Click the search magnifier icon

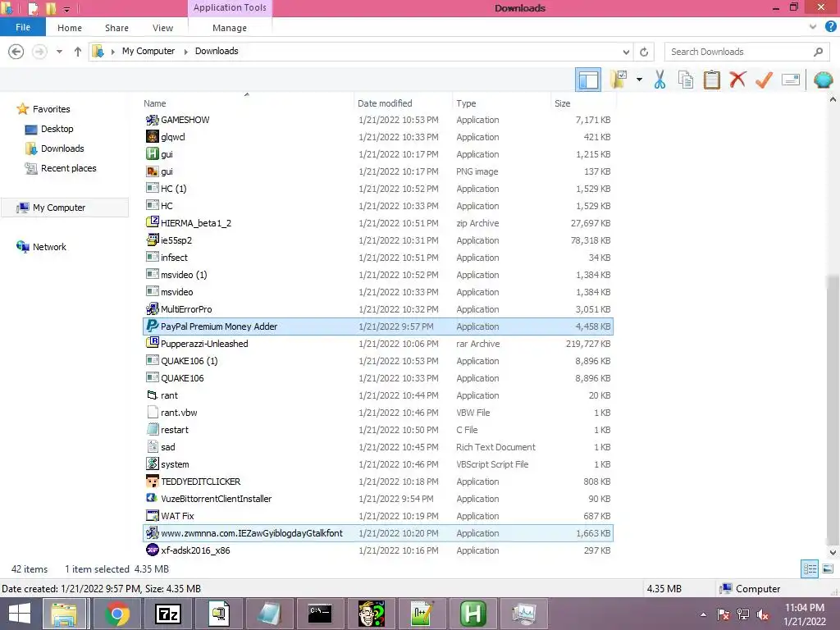tap(818, 52)
